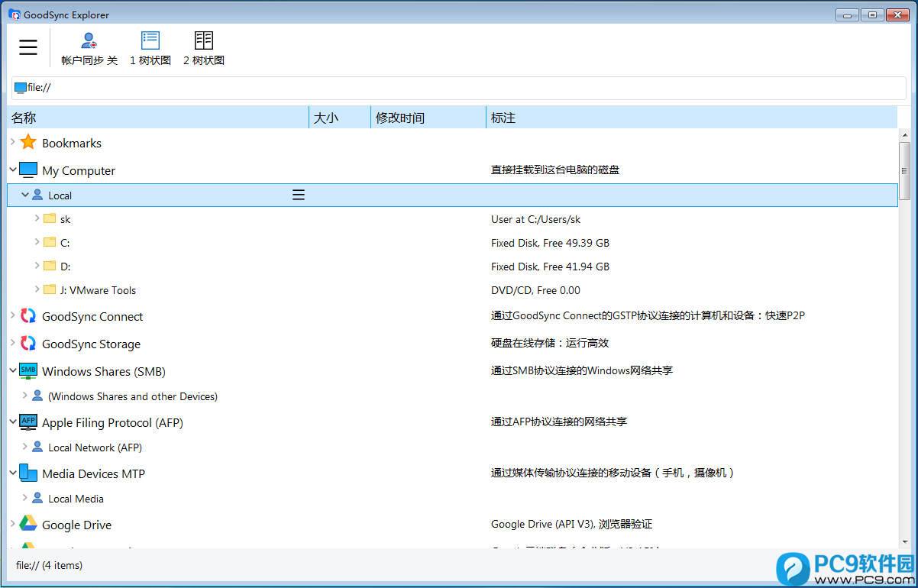The height and width of the screenshot is (588, 918).
Task: Select the sk user folder row
Action: [x=452, y=219]
